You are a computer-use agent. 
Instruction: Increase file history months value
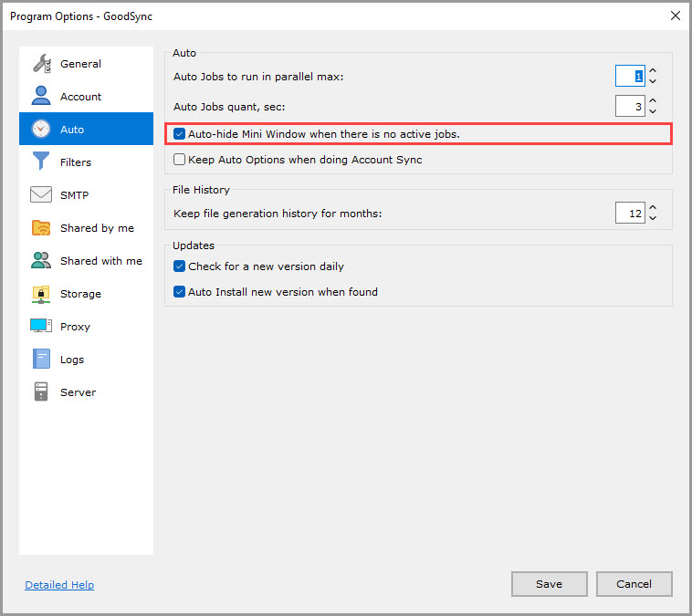[x=653, y=207]
